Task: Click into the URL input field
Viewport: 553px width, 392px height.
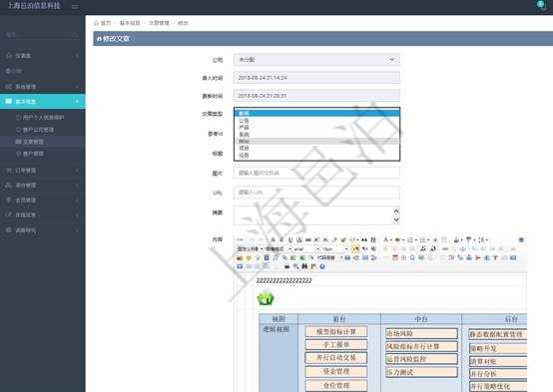Action: pyautogui.click(x=316, y=193)
